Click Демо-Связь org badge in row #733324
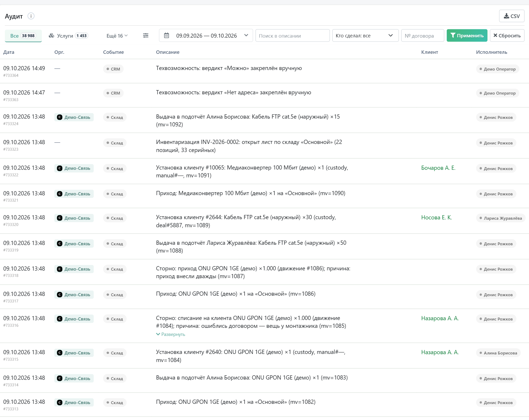The height and width of the screenshot is (420, 529). (74, 117)
